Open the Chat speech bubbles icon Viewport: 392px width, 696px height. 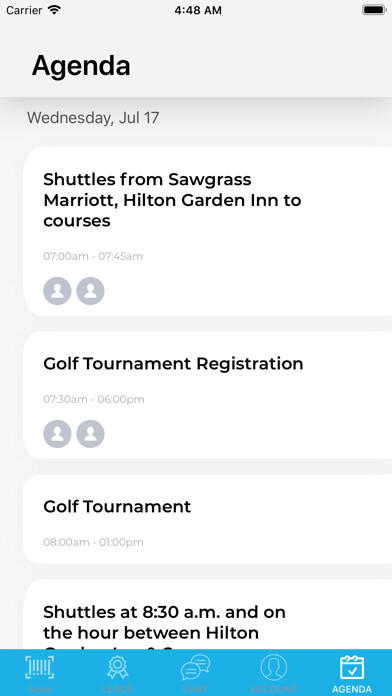point(195,668)
